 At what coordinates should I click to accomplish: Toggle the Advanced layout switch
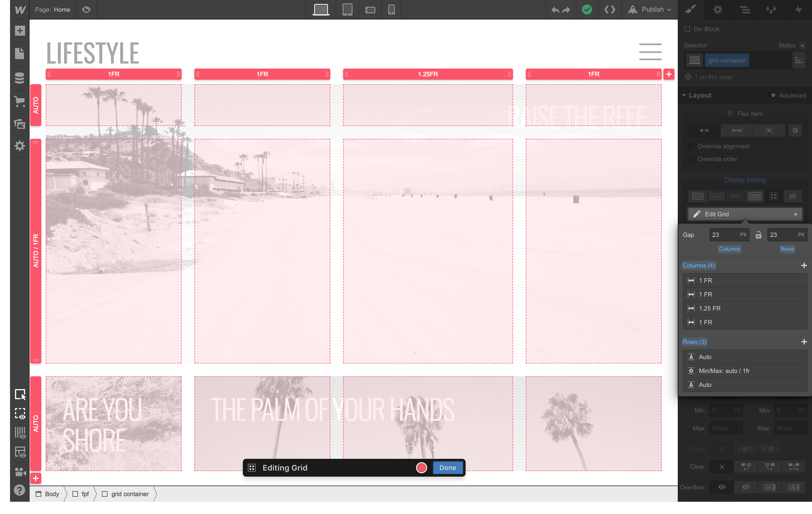pos(772,95)
